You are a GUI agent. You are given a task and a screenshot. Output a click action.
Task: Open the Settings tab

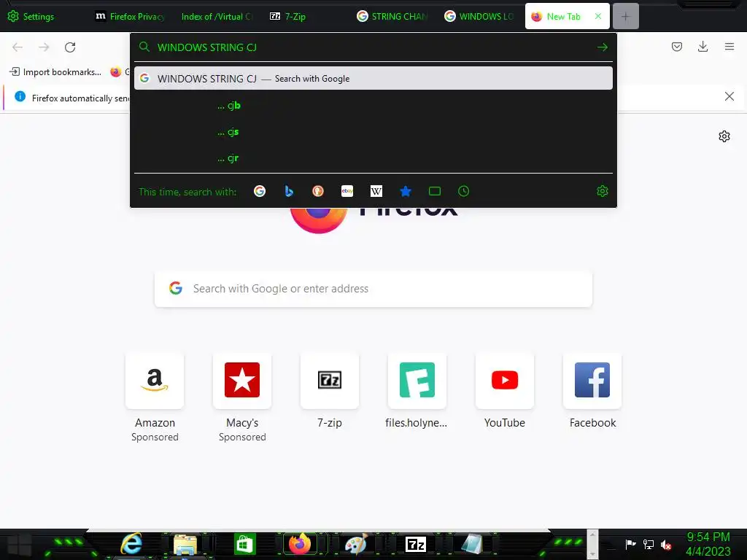click(31, 16)
